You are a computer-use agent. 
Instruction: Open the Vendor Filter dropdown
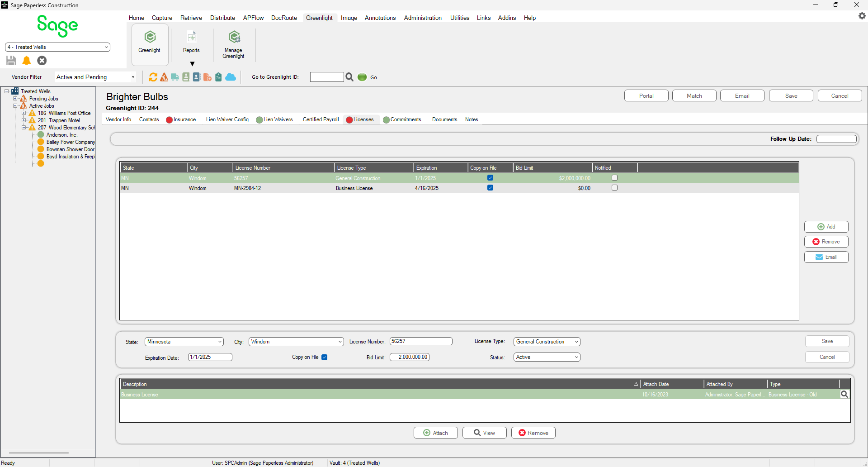tap(96, 77)
